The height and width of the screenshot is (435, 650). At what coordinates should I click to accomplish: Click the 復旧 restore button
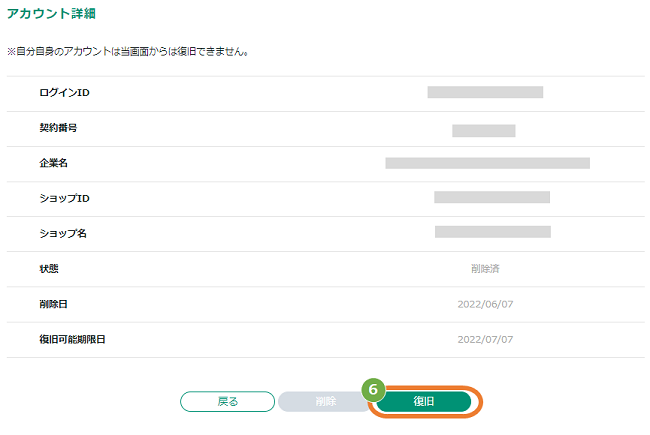pyautogui.click(x=424, y=401)
